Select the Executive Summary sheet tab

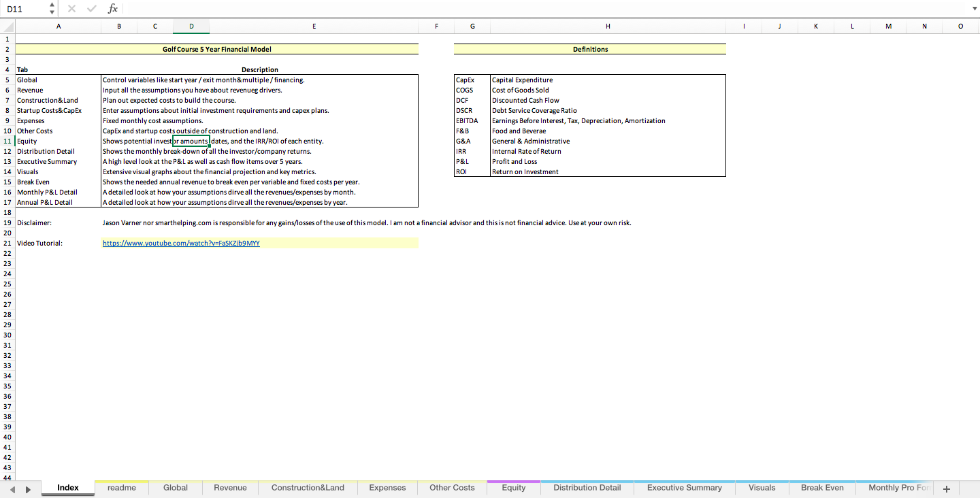click(684, 488)
